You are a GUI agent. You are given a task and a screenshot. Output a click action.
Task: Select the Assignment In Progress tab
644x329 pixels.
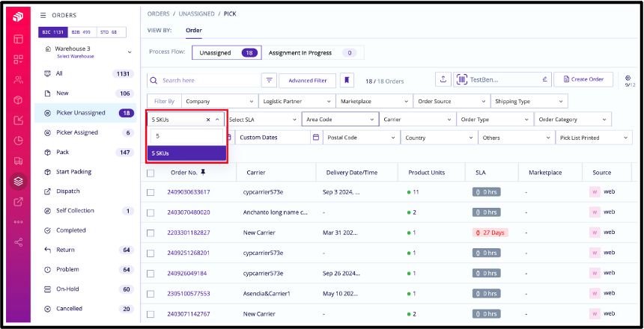(311, 53)
